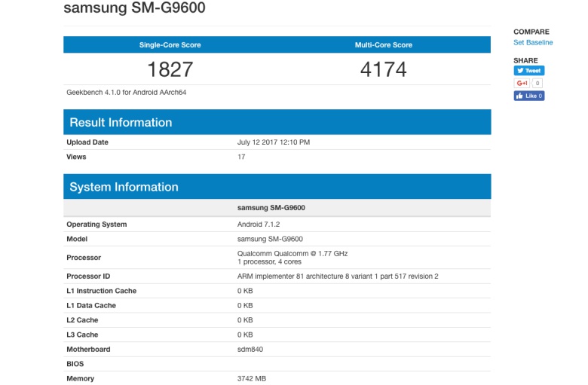This screenshot has height=385, width=588.
Task: Click the Multi-Core Score header
Action: pyautogui.click(x=383, y=45)
